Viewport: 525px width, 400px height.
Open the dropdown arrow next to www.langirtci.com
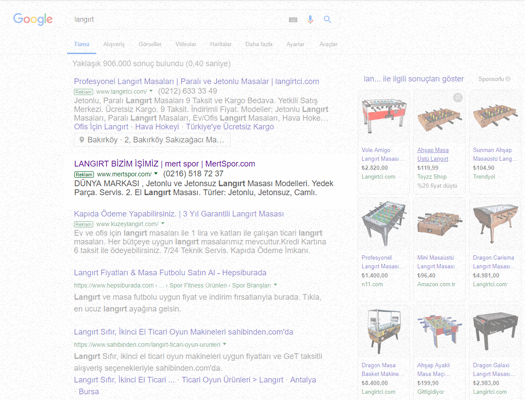pyautogui.click(x=151, y=91)
